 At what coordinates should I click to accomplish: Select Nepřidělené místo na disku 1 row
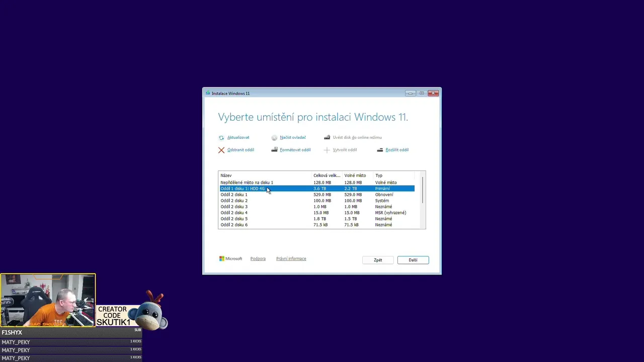317,183
